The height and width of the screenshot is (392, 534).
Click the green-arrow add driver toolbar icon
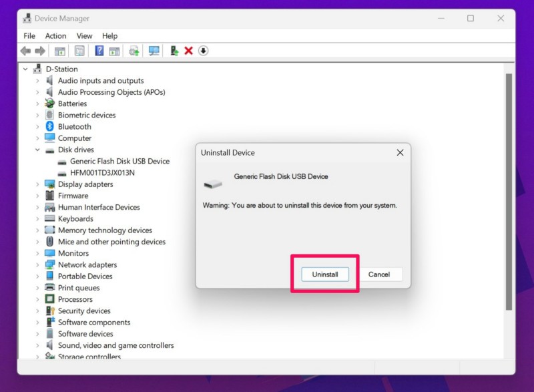click(174, 51)
